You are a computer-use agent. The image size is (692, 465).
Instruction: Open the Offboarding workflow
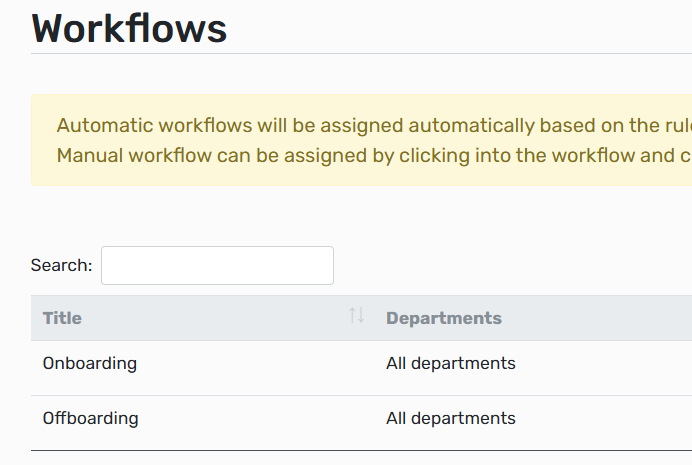click(91, 418)
